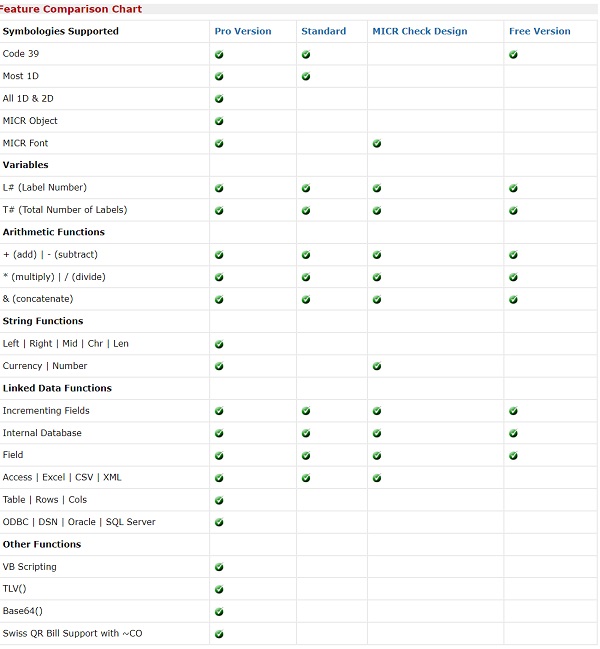Click the Pro Version column header link

[243, 31]
